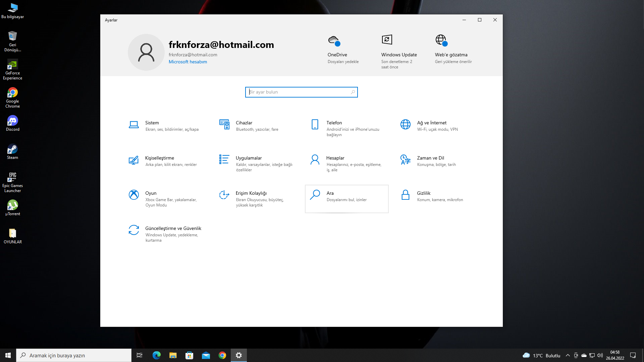Open Steam desktop shortcut
Image resolution: width=644 pixels, height=362 pixels.
(x=13, y=152)
